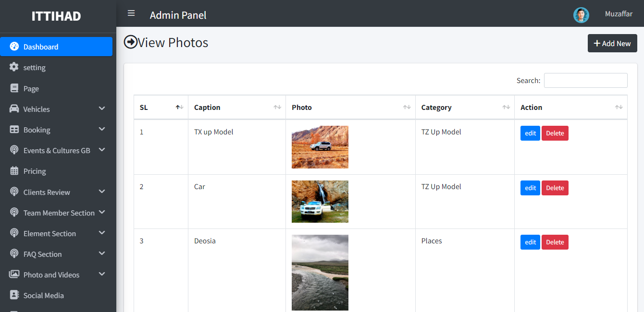Screen dimensions: 644x312
Task: Edit the TX up Model photo
Action: point(530,133)
